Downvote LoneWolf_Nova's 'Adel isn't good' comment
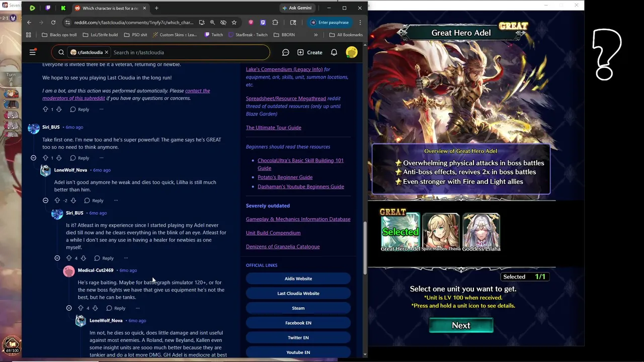 73,200
